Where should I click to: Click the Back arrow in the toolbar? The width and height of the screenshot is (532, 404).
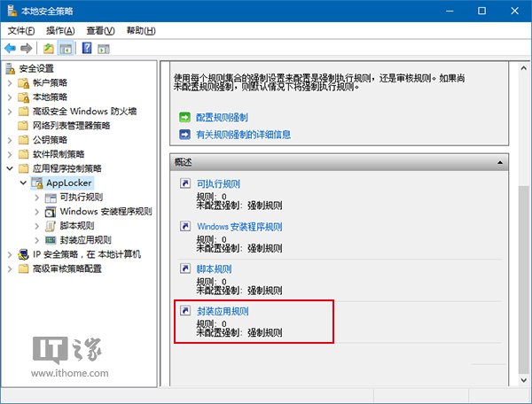click(10, 47)
